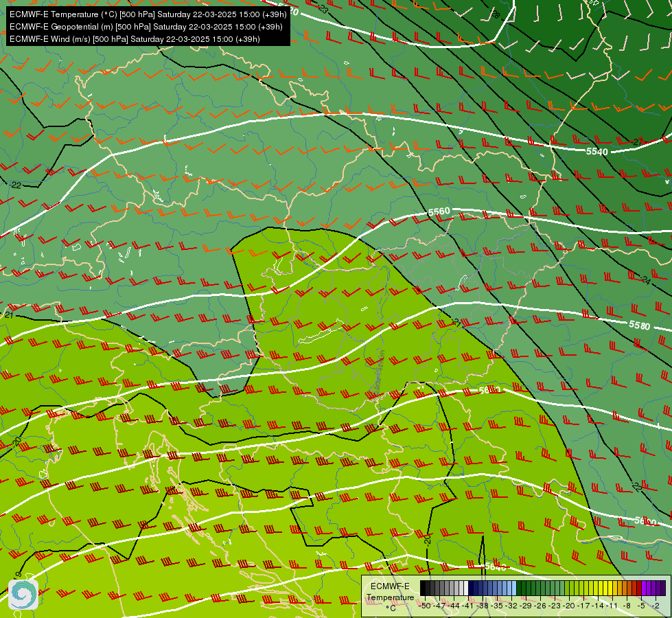
Task: Select the ECMWF-E Geopotential header line
Action: tap(146, 27)
